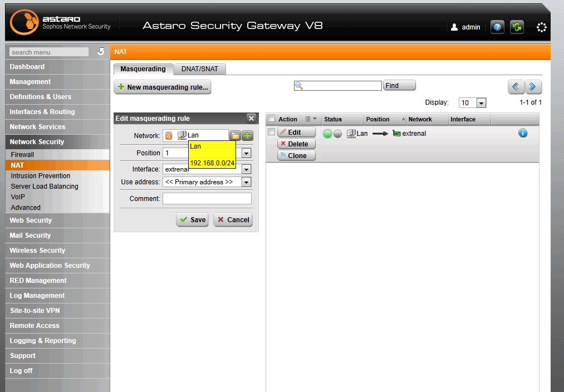This screenshot has height=392, width=564.
Task: Open the folder icon next to Network field
Action: click(235, 135)
